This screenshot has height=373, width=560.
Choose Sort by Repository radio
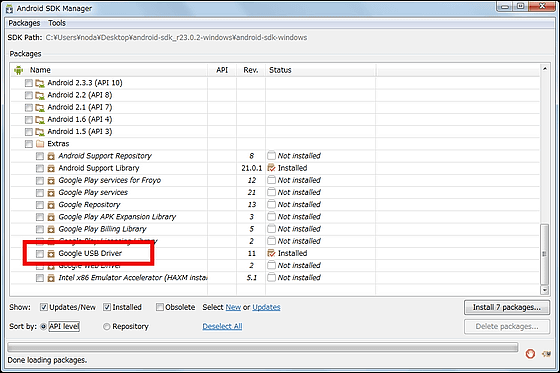point(106,327)
